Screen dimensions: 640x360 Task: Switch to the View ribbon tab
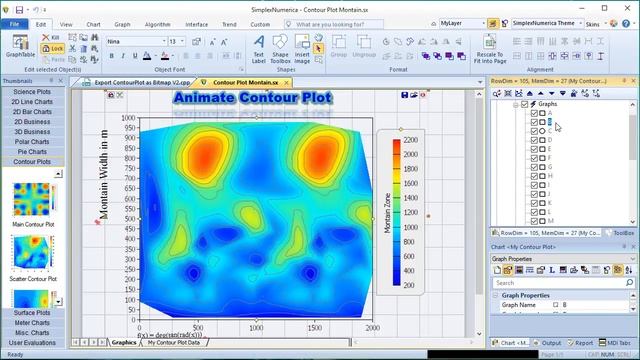[x=66, y=24]
